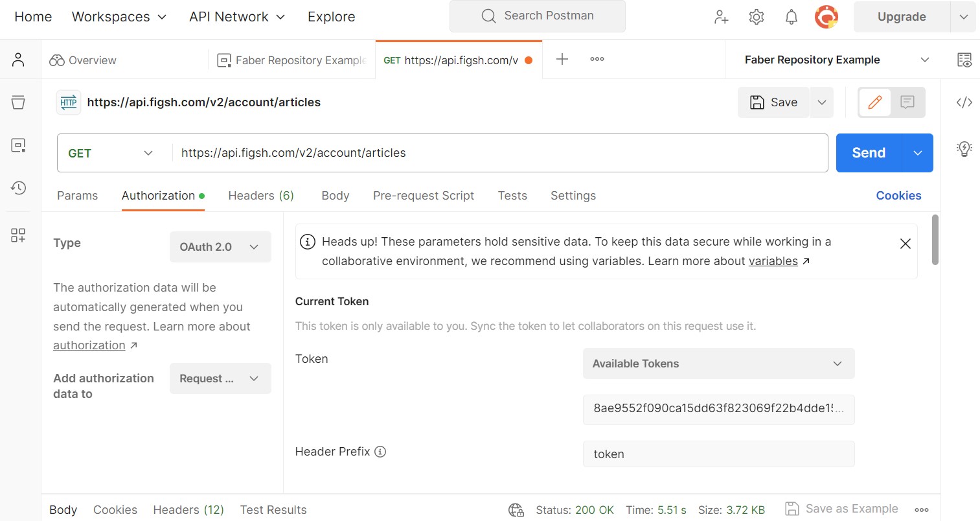
Task: Click the request title api.figsh.com/v2/account/articles
Action: point(204,102)
